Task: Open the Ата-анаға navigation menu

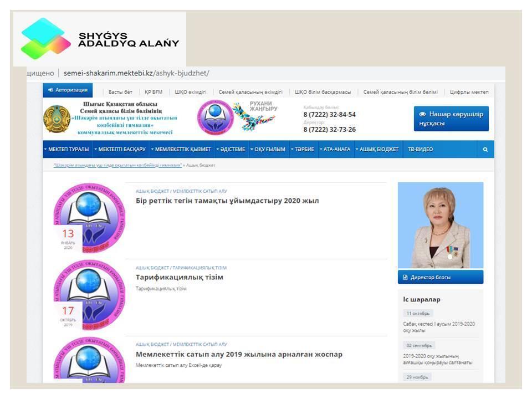Action: 335,150
